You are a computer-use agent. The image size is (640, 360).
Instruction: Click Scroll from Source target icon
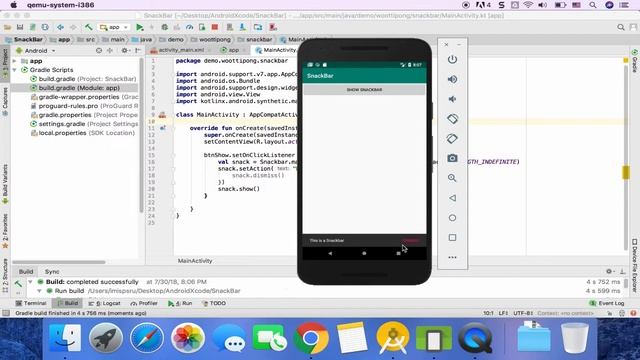pos(99,51)
